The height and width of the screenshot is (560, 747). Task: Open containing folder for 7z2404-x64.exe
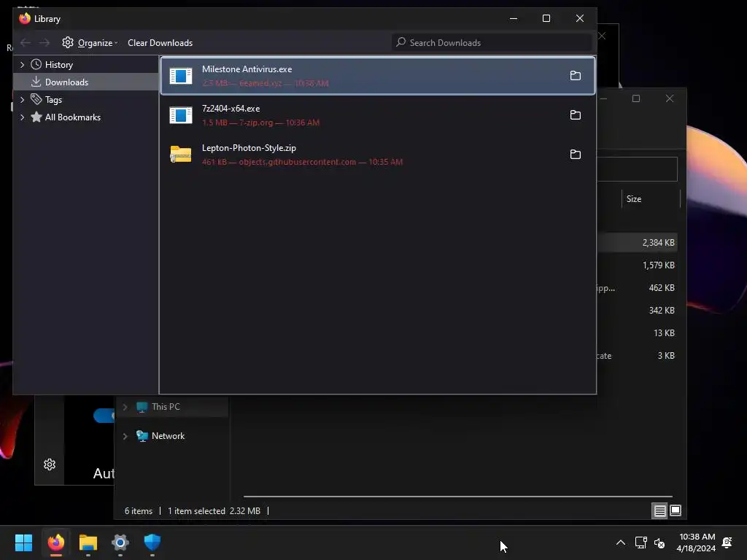pos(575,114)
